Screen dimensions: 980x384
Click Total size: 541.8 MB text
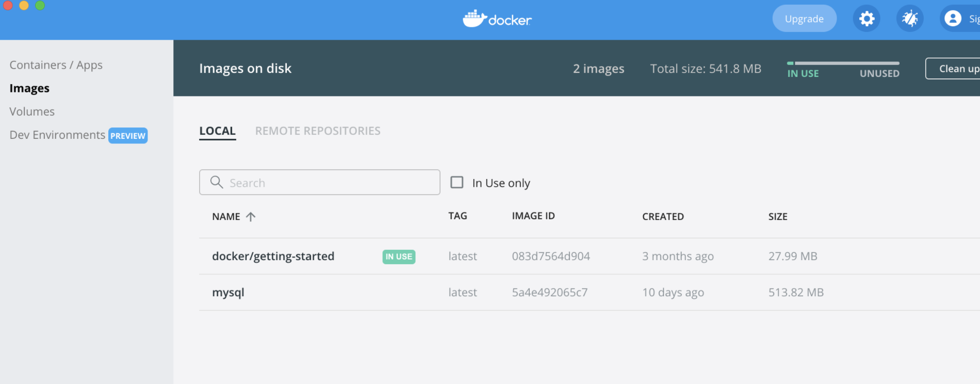[706, 69]
